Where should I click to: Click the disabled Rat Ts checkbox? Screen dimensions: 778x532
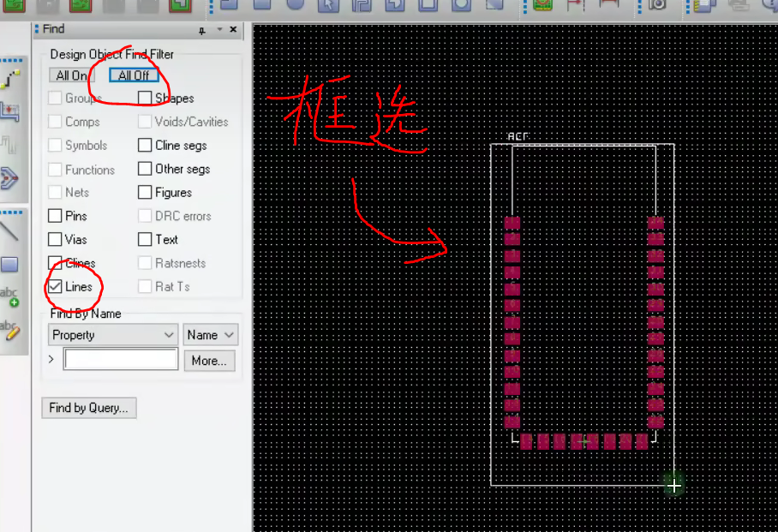point(145,286)
